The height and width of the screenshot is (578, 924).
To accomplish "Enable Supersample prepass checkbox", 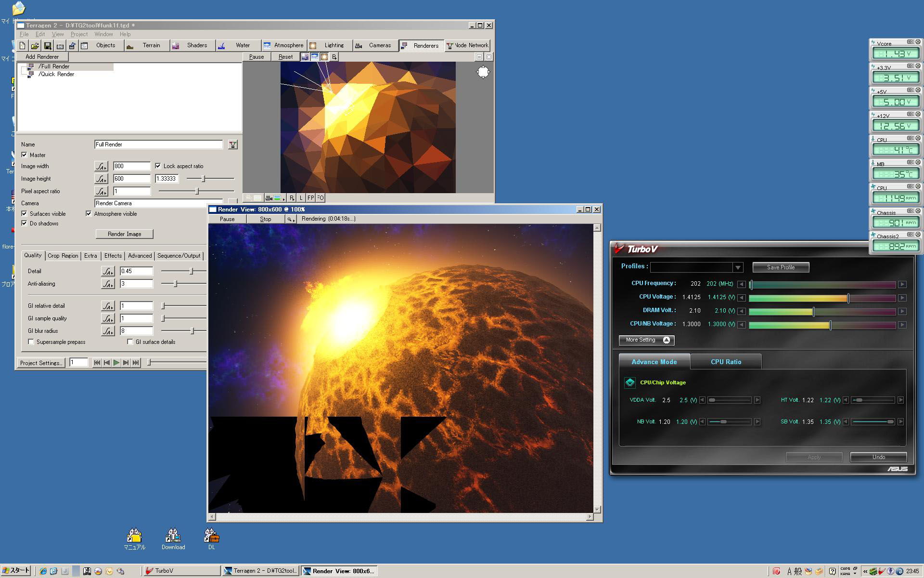I will click(31, 342).
